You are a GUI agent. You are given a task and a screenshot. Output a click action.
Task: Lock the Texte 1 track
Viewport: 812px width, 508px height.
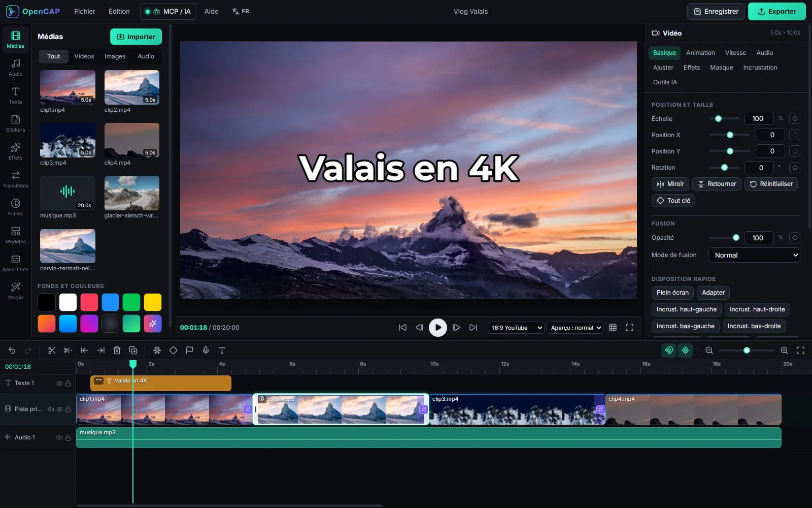coord(68,383)
